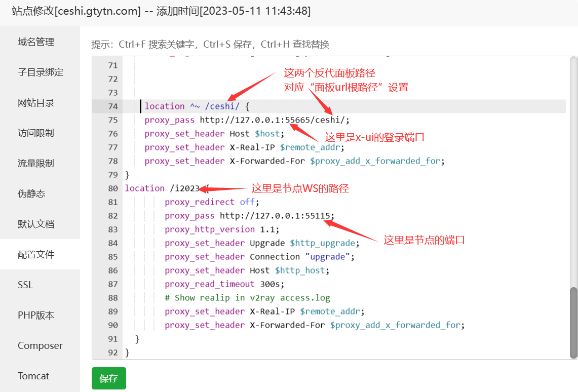Image resolution: width=578 pixels, height=392 pixels.
Task: Open the 子目录绑定 settings tab
Action: [x=40, y=72]
